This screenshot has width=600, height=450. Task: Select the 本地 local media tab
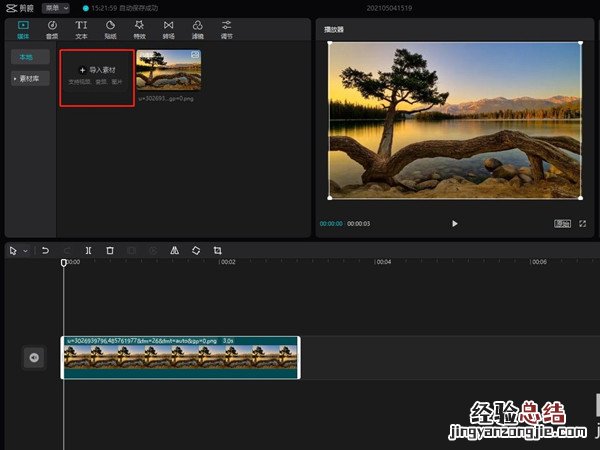click(x=30, y=58)
